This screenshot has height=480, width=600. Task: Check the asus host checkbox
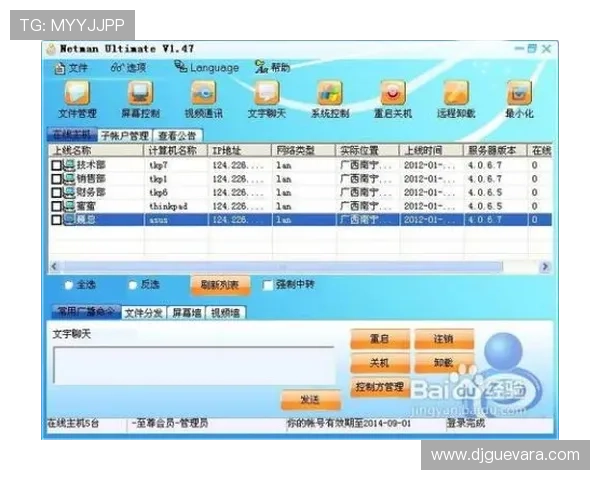pos(56,220)
